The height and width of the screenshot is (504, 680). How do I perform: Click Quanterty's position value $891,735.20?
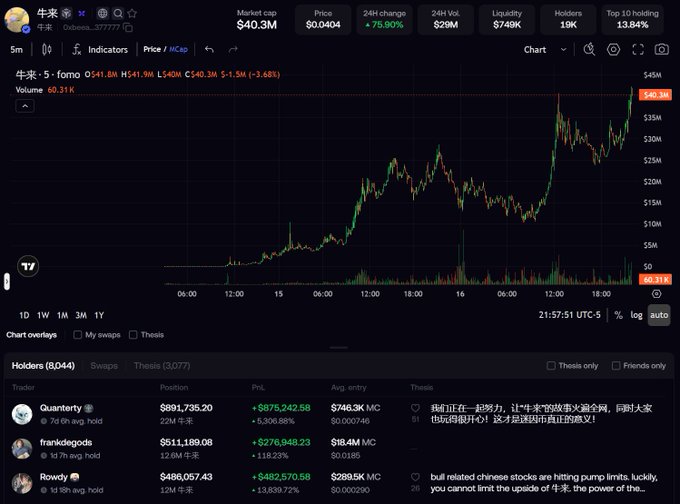coord(186,408)
